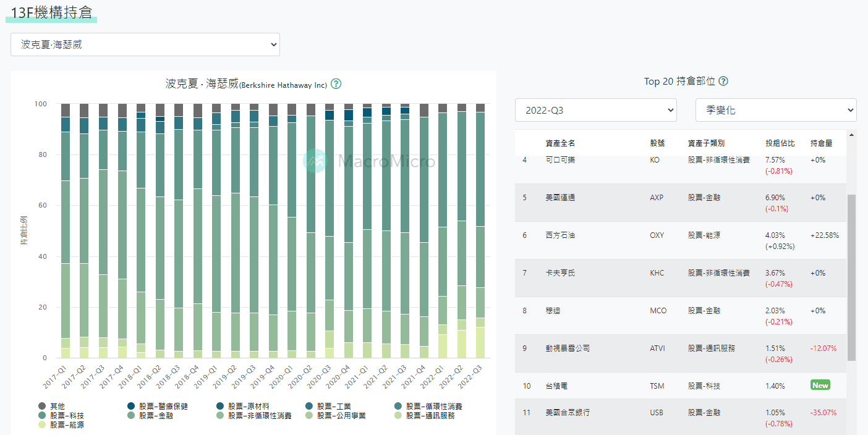Expand the 季變化 dropdown selector

[x=776, y=110]
